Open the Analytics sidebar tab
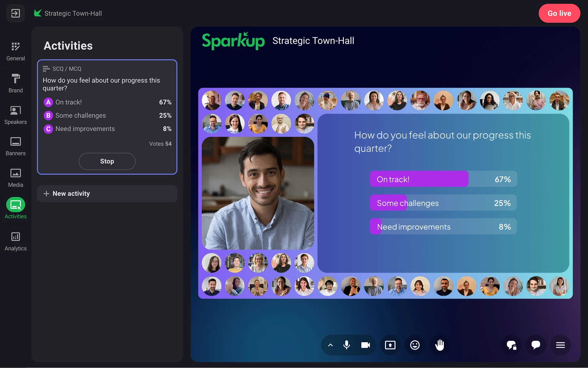 click(x=15, y=242)
